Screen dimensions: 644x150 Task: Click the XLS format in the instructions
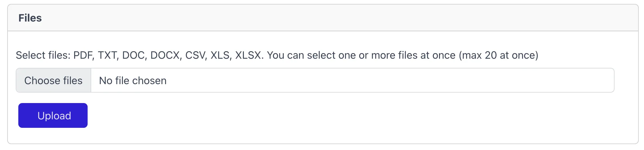click(x=220, y=55)
